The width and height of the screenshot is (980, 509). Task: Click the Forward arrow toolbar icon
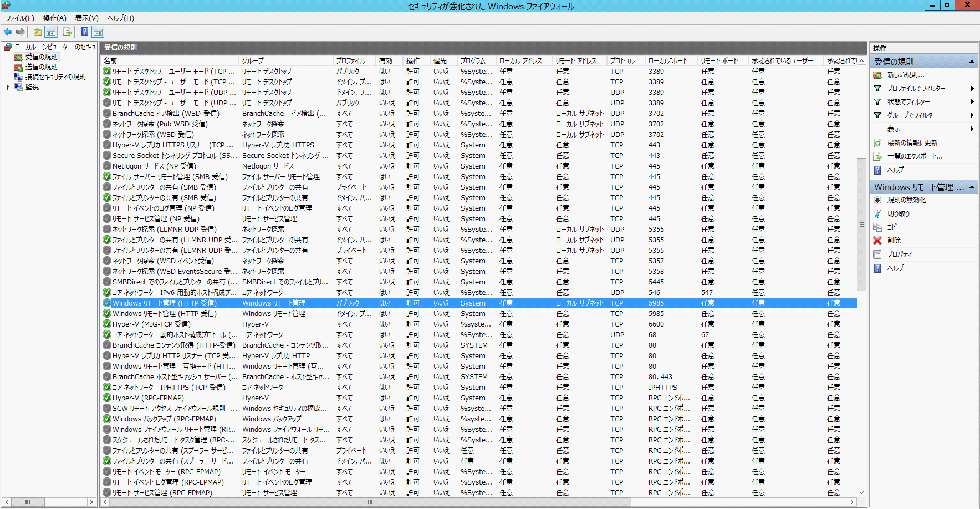click(x=21, y=32)
